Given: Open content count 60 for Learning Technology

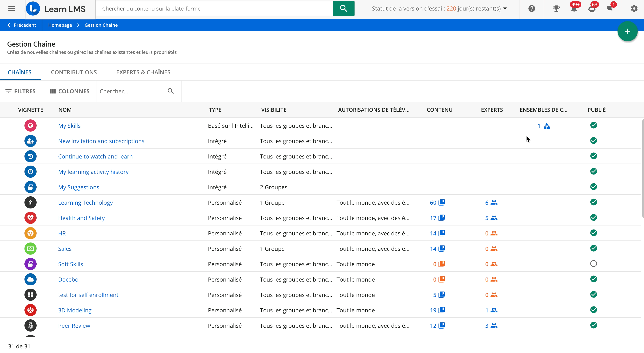Looking at the screenshot, I should [437, 202].
